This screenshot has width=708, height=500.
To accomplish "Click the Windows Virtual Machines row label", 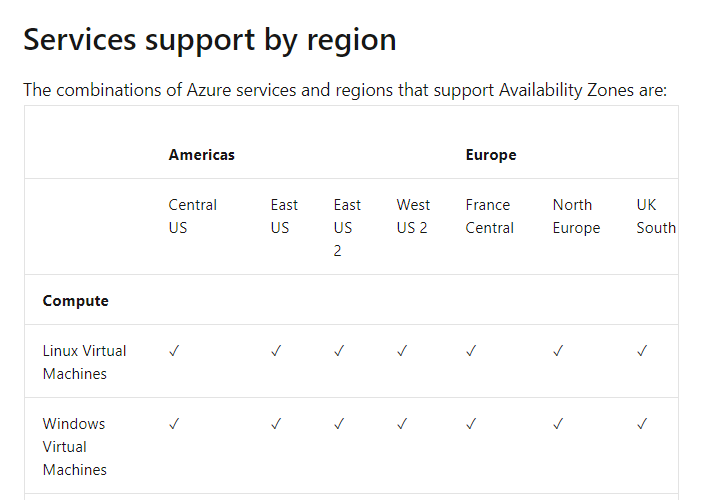I will pos(74,446).
